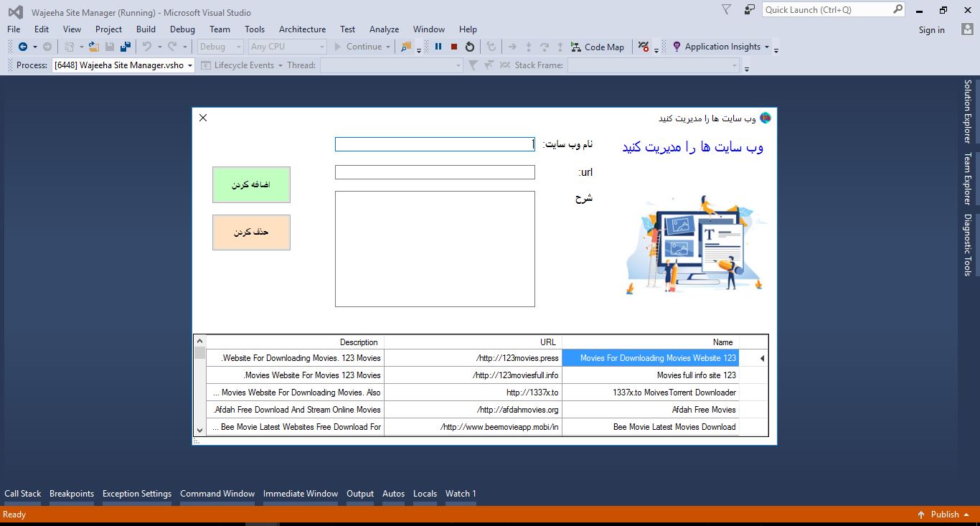Open the Diagnostic Tools side tab

point(967,245)
